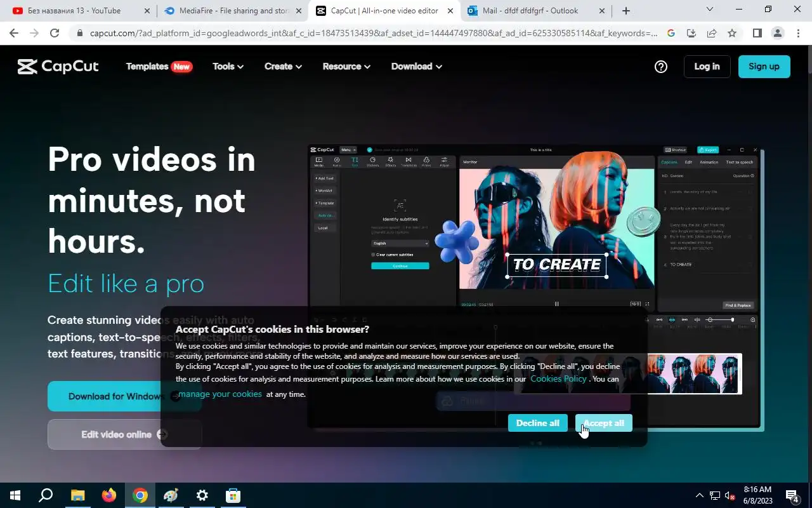Open Microsoft Store from the taskbar
Screen dimensions: 812x508
coord(233,495)
